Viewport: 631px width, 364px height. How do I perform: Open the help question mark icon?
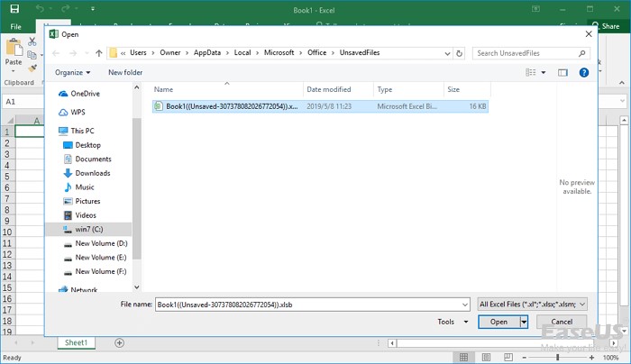(x=584, y=72)
